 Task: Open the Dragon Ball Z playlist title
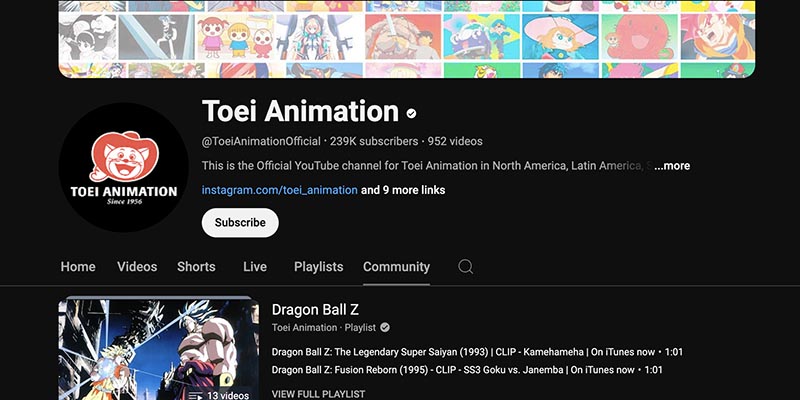coord(315,310)
